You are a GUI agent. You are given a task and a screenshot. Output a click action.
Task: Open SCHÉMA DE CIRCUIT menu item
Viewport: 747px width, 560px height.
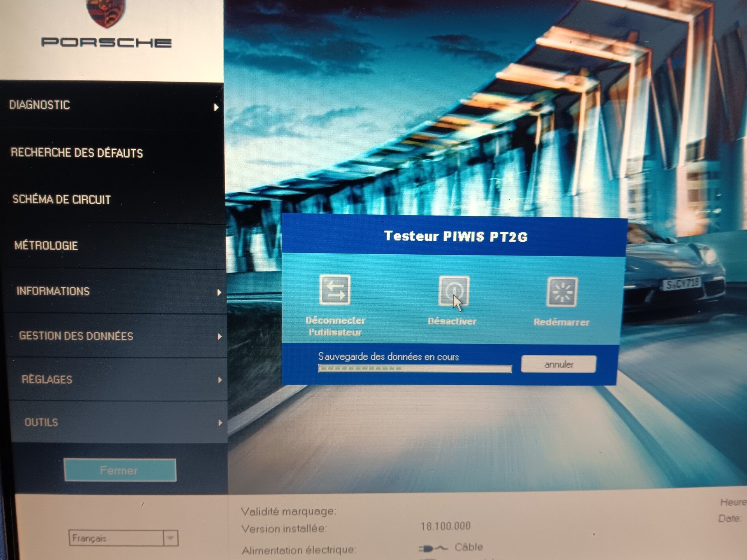click(61, 199)
